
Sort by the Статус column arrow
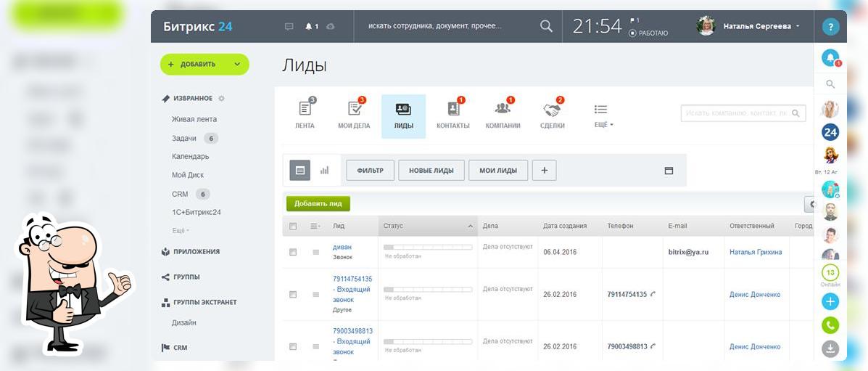tap(470, 227)
